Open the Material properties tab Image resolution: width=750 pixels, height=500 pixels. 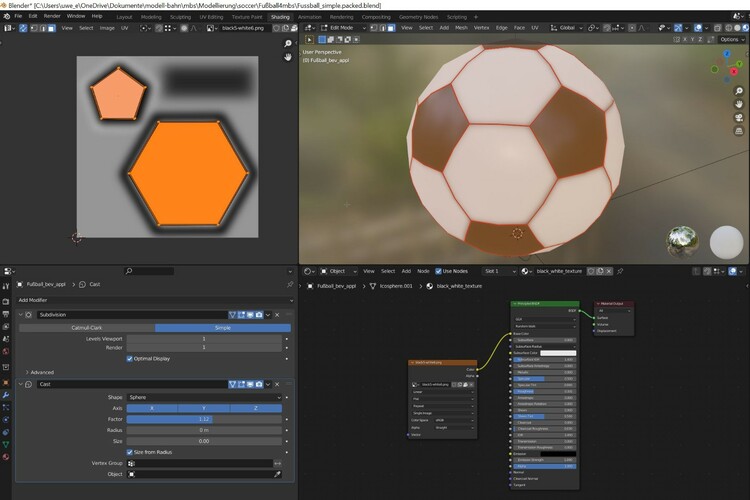tap(5, 456)
